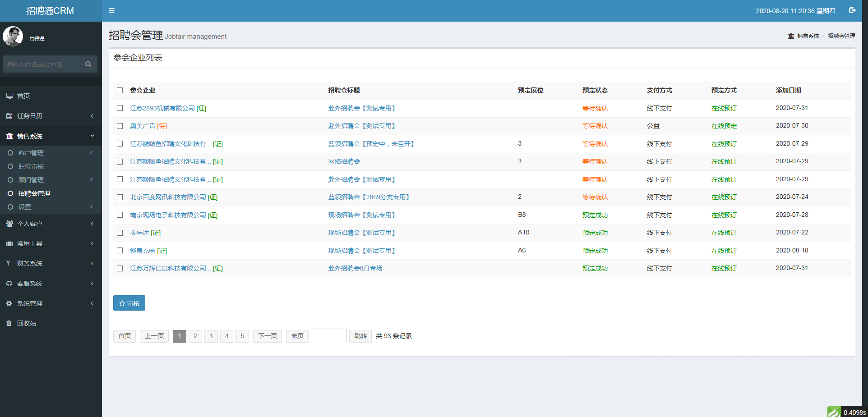Image resolution: width=868 pixels, height=417 pixels.
Task: Go to page 3 in pagination
Action: tap(211, 336)
